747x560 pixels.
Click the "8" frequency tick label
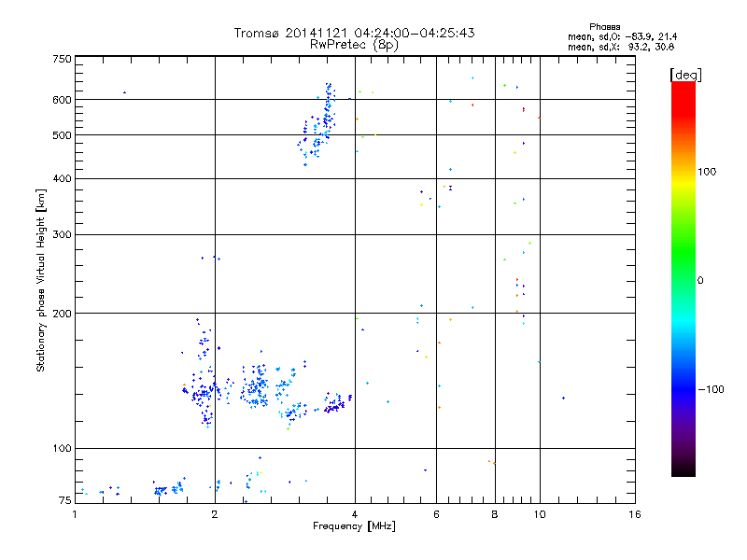tap(495, 514)
